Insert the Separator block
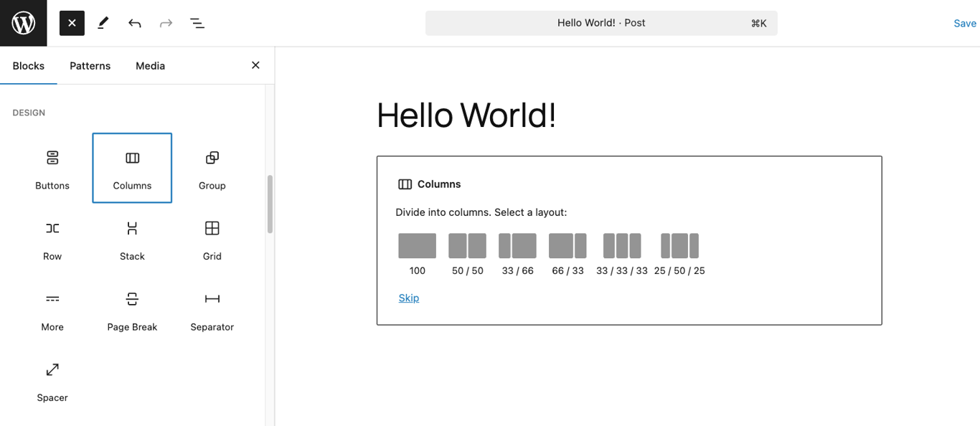980x426 pixels. [x=211, y=309]
